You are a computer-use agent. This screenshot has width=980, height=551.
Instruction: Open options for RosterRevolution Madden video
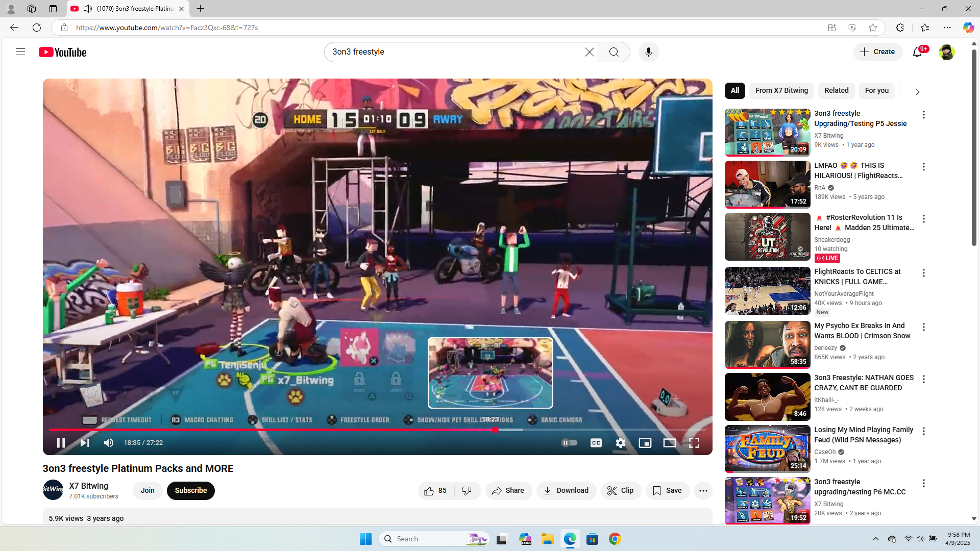click(924, 219)
